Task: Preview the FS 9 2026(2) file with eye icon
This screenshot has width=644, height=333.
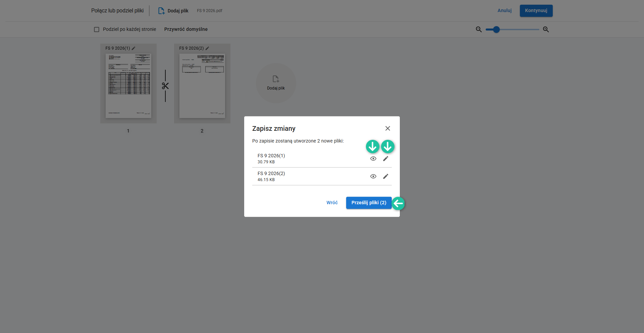Action: click(373, 176)
